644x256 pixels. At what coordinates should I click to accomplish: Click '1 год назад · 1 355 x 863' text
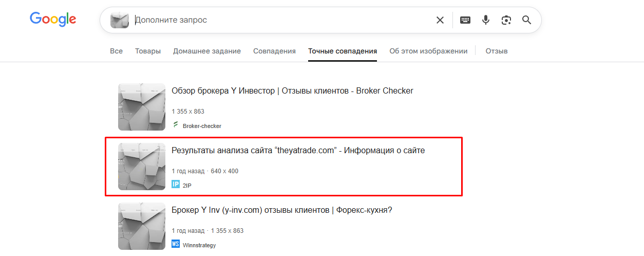click(207, 231)
